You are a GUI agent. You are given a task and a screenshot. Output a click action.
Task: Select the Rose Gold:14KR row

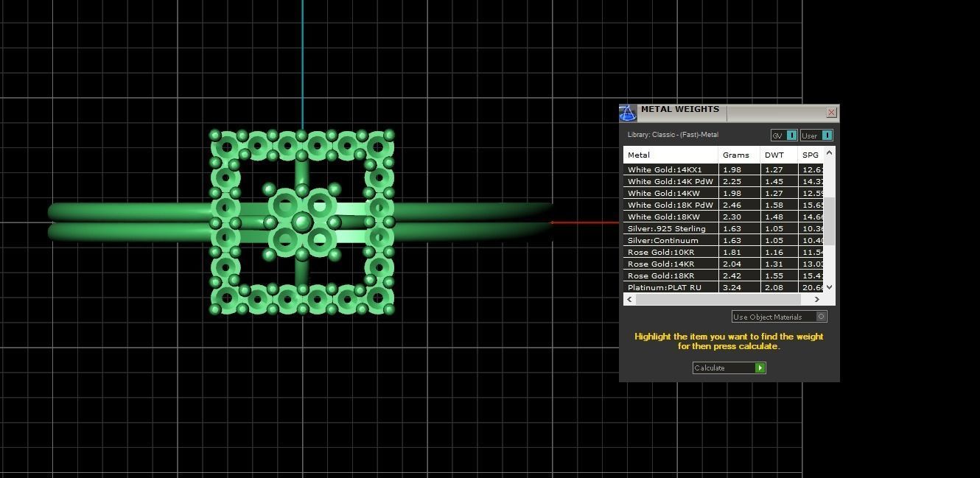pos(724,264)
